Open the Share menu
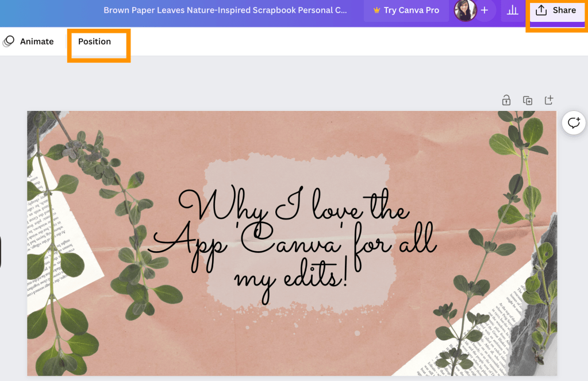 555,11
